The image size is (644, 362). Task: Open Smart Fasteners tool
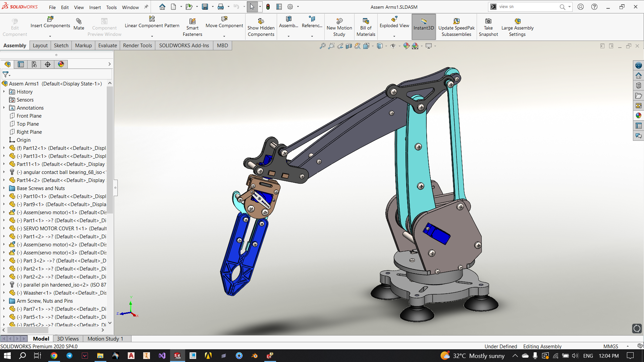tap(192, 21)
